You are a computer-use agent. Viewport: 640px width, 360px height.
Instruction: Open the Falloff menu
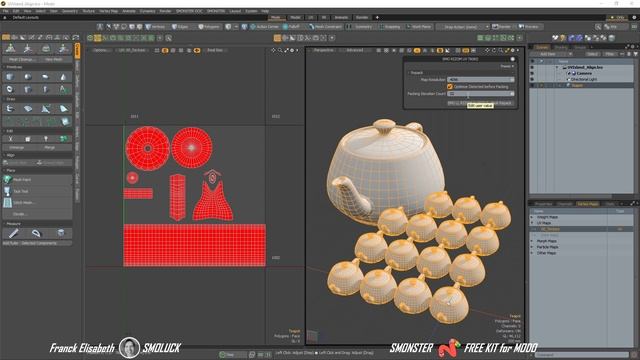coord(291,27)
